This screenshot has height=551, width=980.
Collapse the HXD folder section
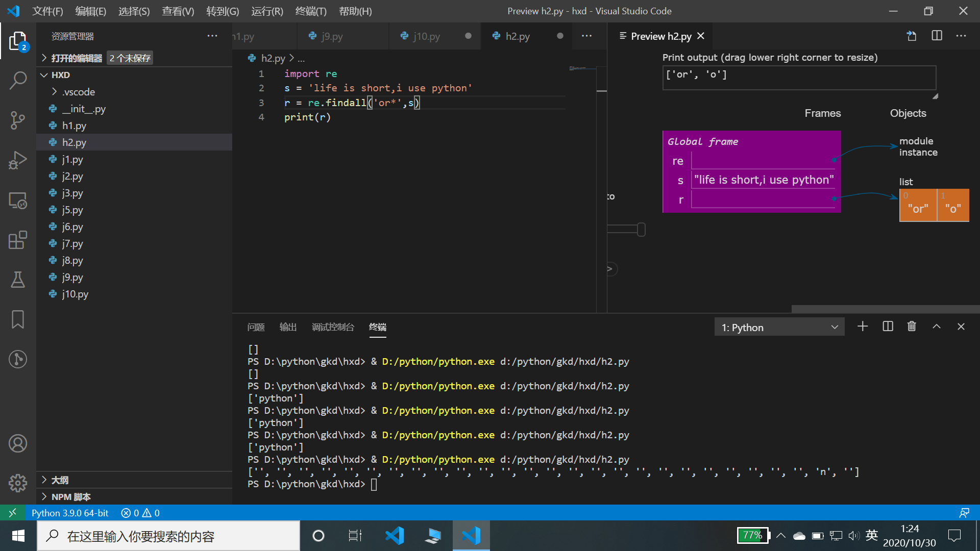135,75
